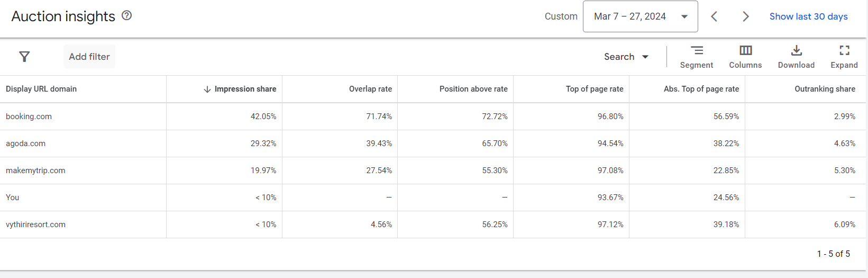Open the Mar 7 – 27, 2024 date picker
This screenshot has height=278, width=868.
(640, 16)
